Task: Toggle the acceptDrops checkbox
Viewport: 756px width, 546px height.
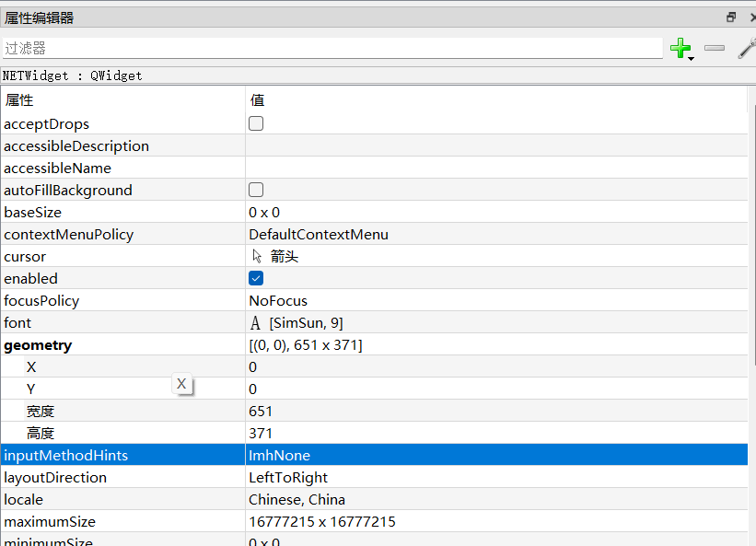Action: (256, 123)
